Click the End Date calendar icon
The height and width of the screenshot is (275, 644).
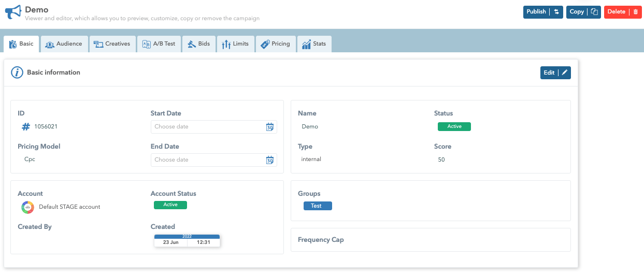click(x=269, y=160)
